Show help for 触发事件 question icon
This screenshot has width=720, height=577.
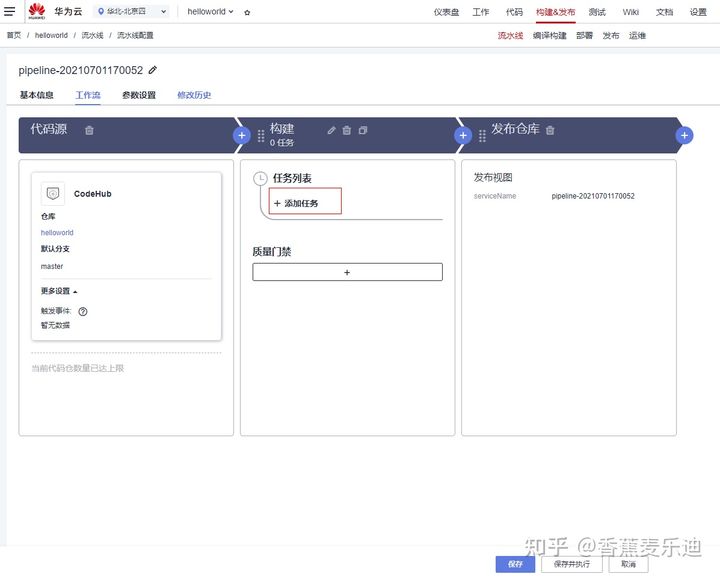point(83,311)
